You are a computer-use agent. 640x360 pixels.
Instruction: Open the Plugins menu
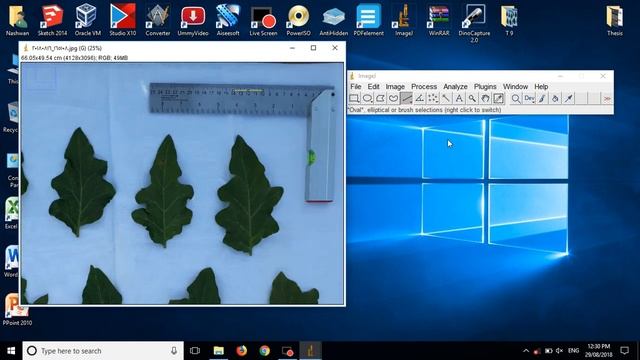click(x=485, y=87)
